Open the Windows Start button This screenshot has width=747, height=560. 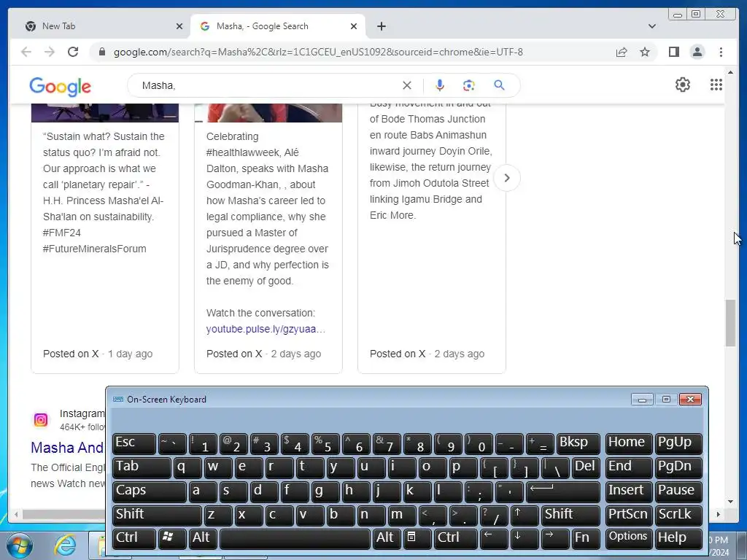click(20, 545)
